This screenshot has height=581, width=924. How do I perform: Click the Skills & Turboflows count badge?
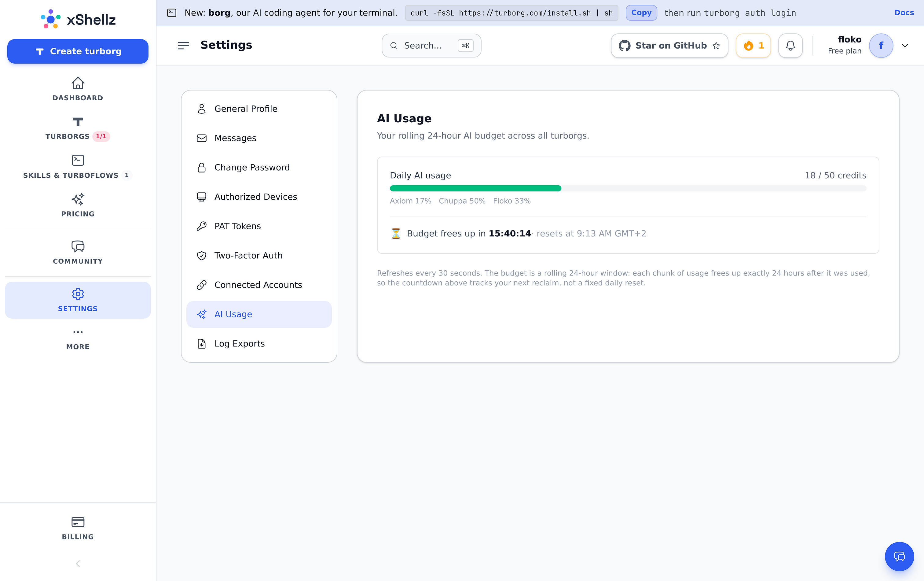127,175
